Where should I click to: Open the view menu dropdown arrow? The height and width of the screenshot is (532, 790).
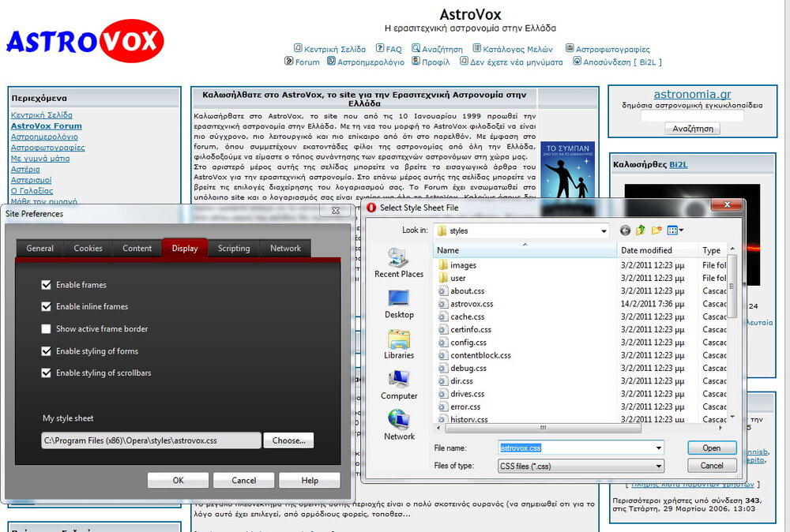681,230
